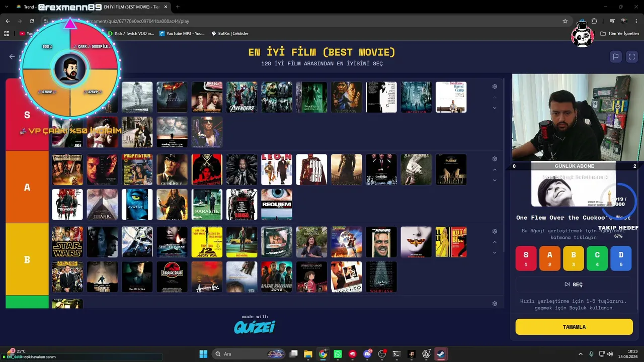Pick the Whiplash poster

coord(381,277)
